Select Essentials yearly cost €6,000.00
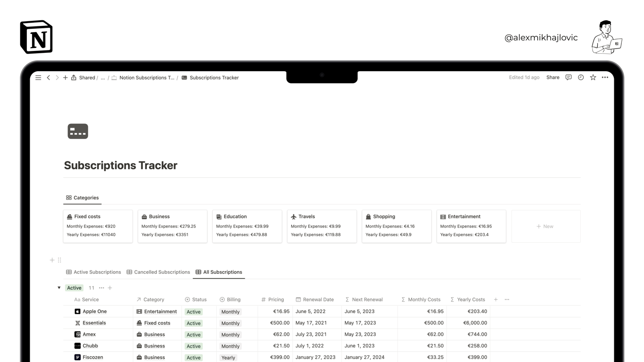 pos(475,323)
